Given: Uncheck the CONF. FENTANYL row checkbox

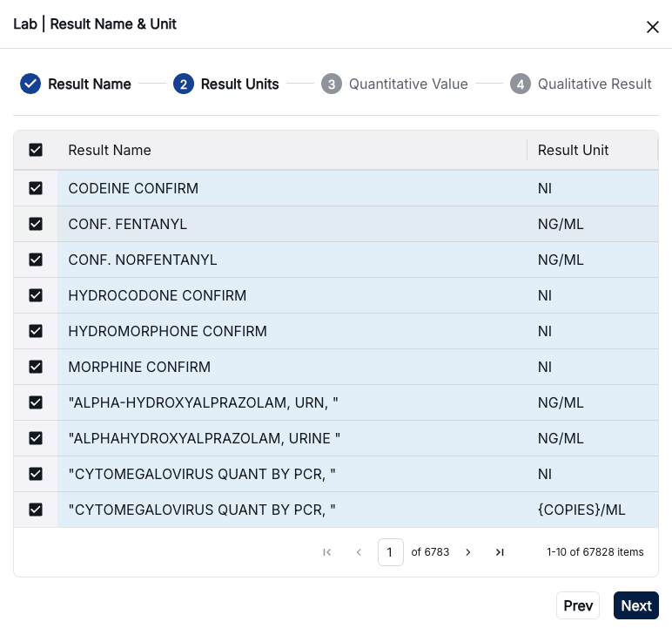Looking at the screenshot, I should [x=36, y=224].
